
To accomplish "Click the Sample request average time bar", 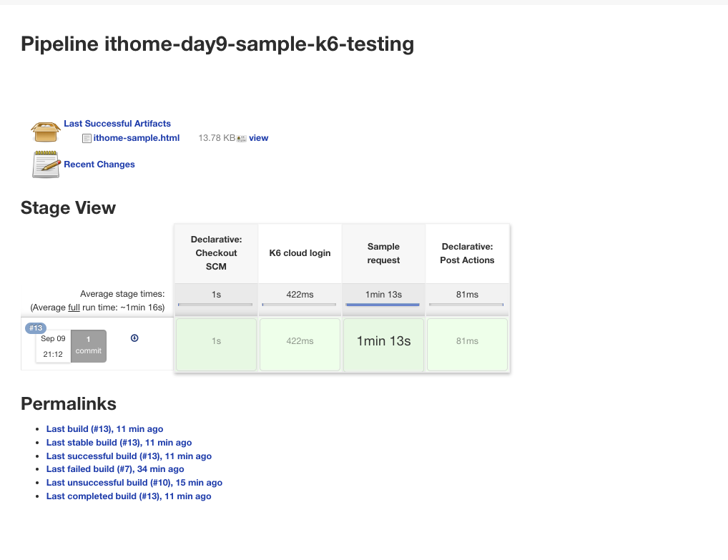I will [x=383, y=305].
